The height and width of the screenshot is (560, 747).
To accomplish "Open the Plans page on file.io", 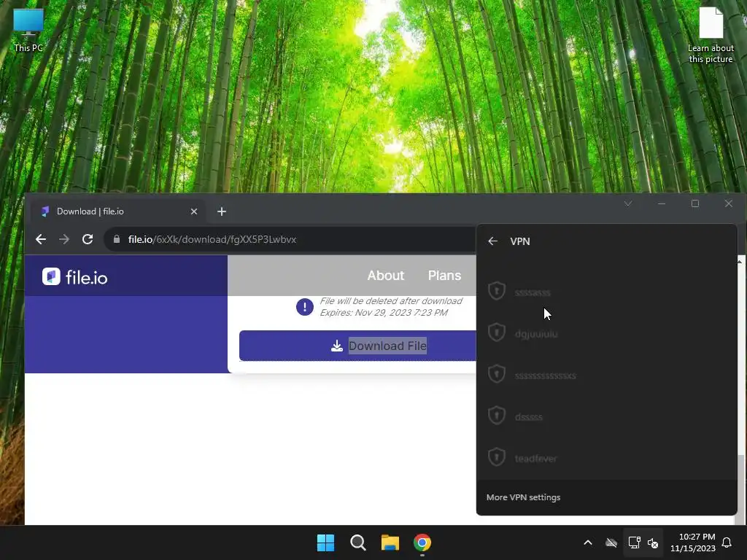I will pyautogui.click(x=444, y=275).
